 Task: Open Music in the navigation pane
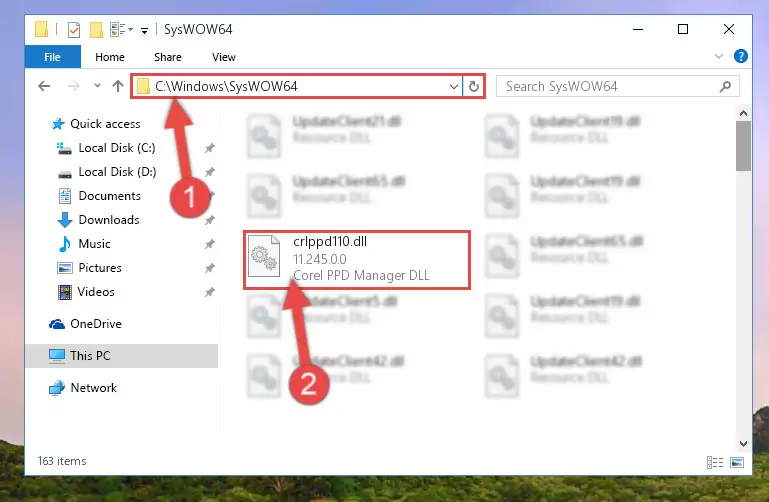tap(94, 244)
